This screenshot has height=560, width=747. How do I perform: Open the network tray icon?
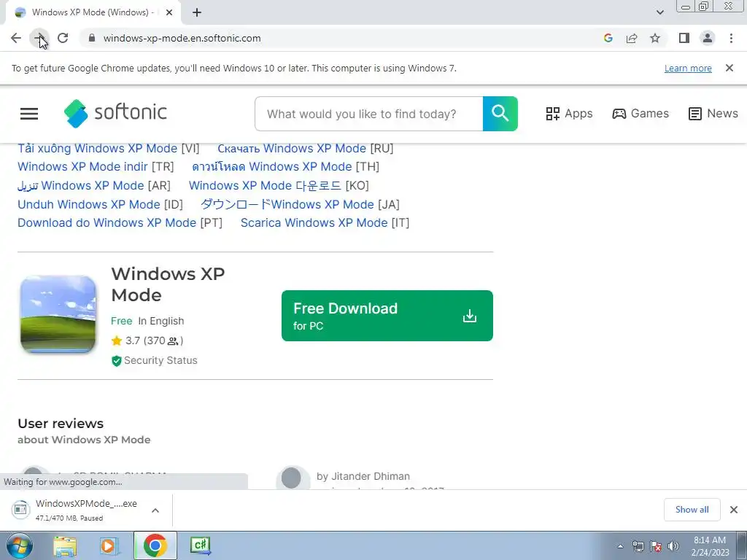(638, 546)
